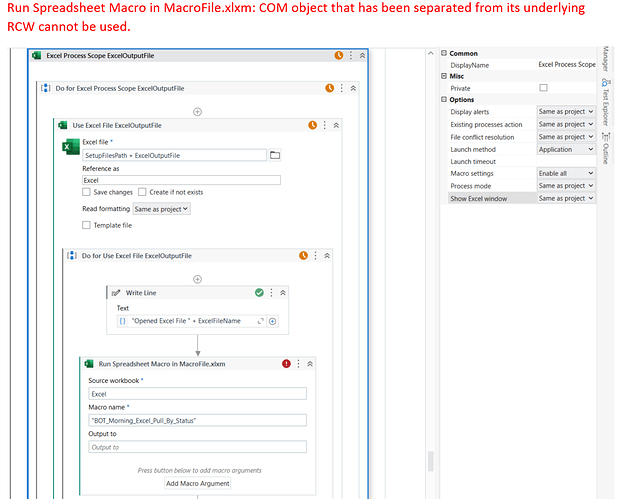Open the Read formatting dropdown
The width and height of the screenshot is (637, 499).
tap(161, 209)
